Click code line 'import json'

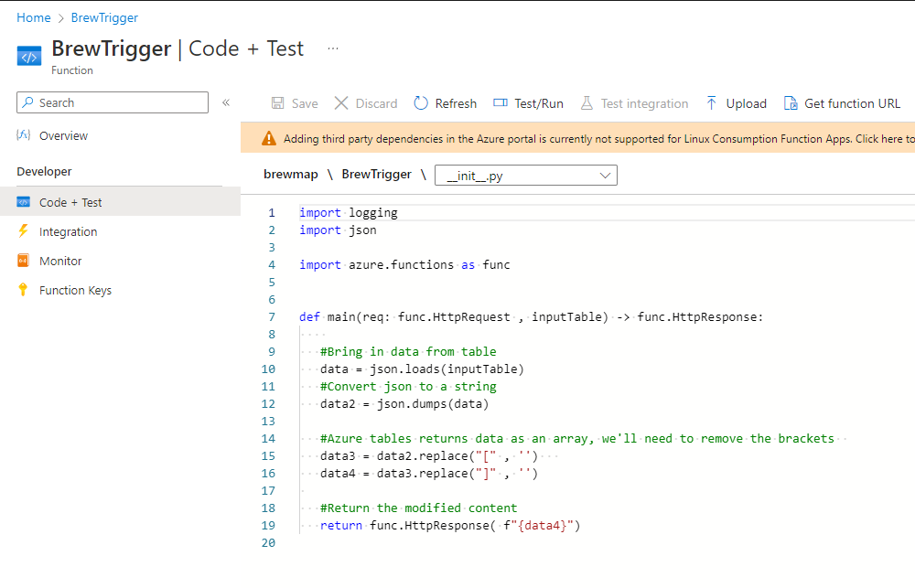click(338, 230)
